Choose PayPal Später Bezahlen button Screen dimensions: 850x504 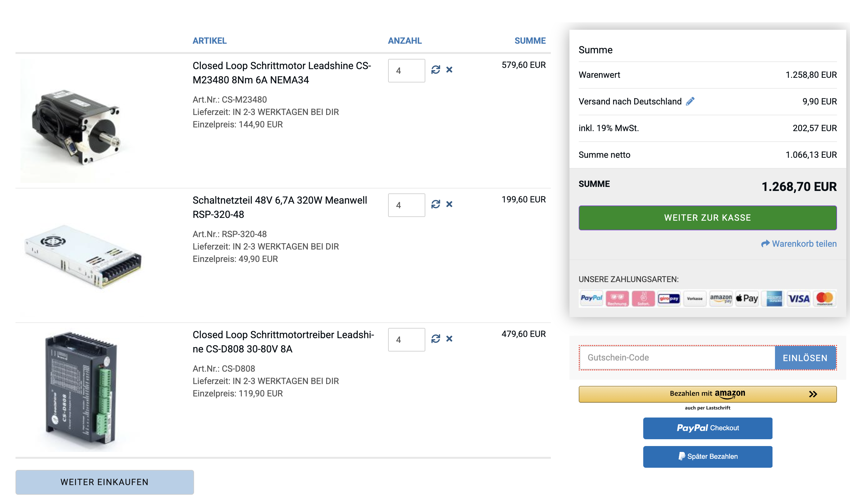tap(707, 457)
